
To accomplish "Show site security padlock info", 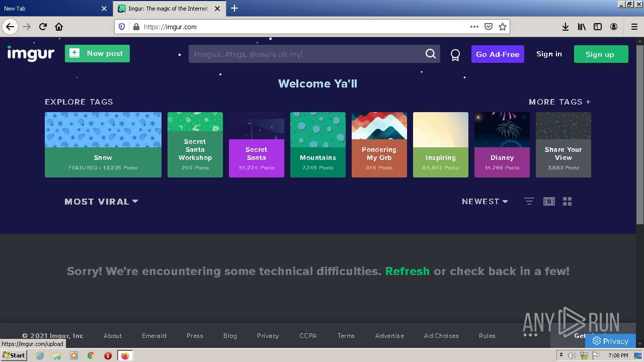I will coord(136,27).
